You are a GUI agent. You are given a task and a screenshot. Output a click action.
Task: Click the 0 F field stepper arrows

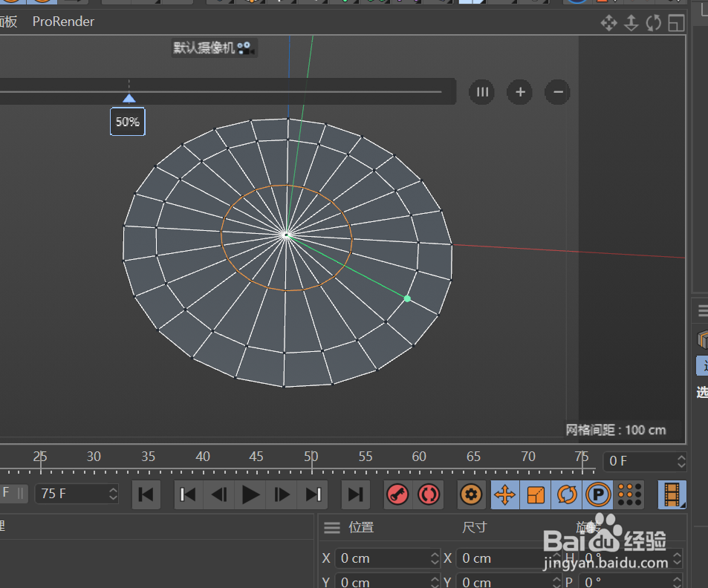tap(681, 461)
